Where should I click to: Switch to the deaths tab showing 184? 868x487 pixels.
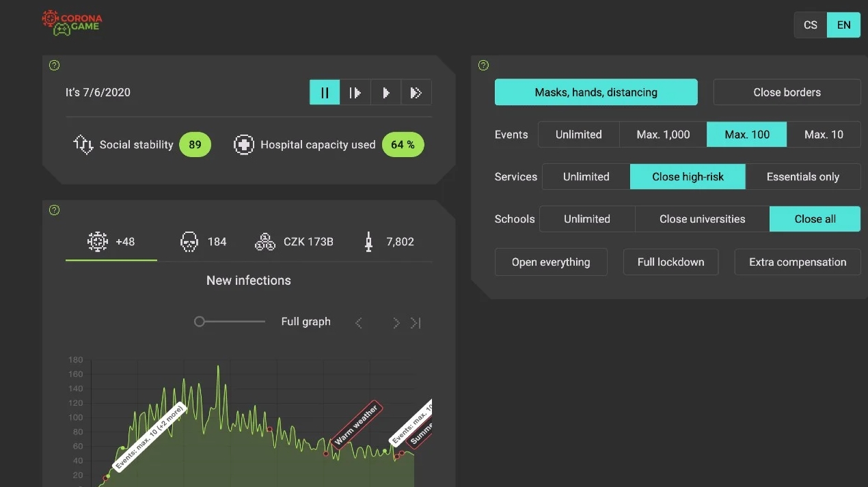203,242
